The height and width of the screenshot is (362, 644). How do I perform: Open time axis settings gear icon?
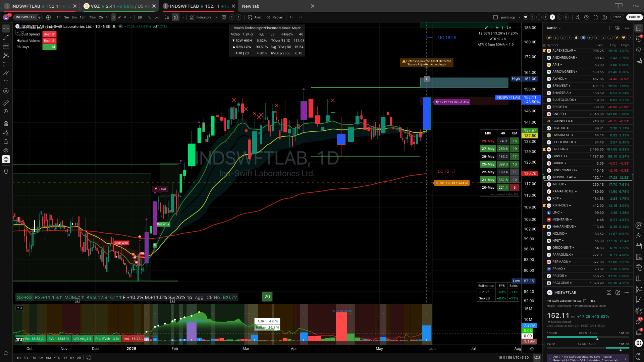point(532,349)
